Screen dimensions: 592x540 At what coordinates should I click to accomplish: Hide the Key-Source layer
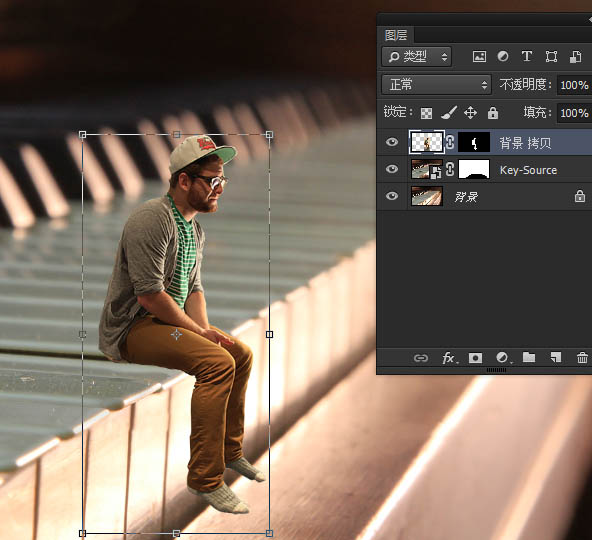pyautogui.click(x=392, y=169)
